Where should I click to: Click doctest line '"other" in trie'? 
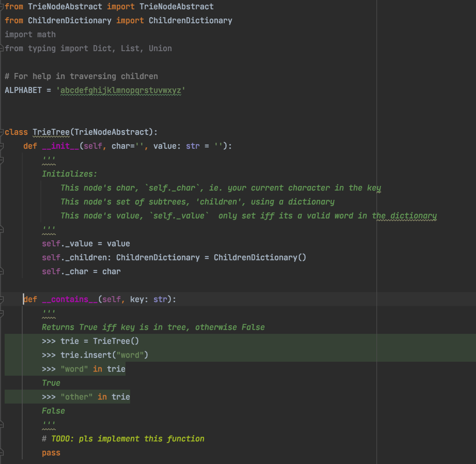pyautogui.click(x=86, y=397)
